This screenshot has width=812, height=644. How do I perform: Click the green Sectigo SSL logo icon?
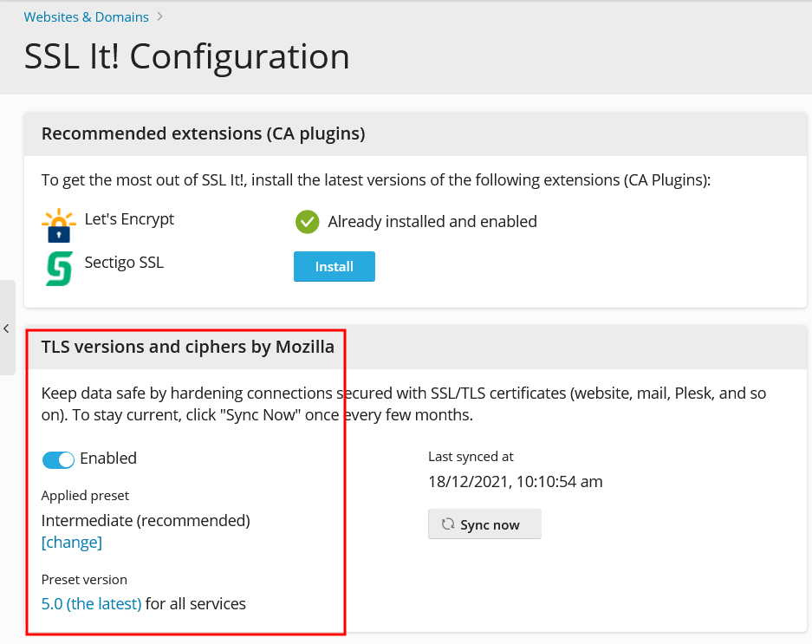point(59,269)
